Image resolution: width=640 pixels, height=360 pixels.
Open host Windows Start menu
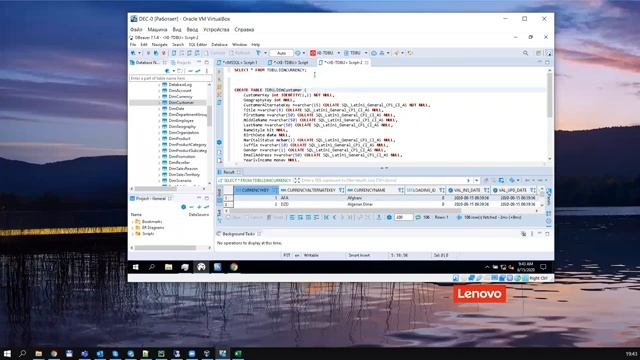tap(7, 353)
